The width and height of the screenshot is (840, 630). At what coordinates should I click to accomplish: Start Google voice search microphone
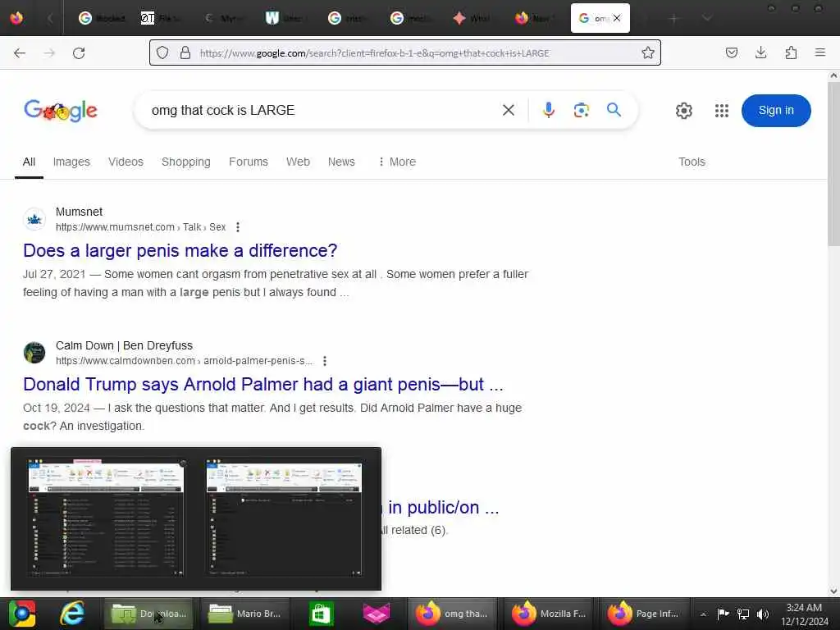click(548, 110)
